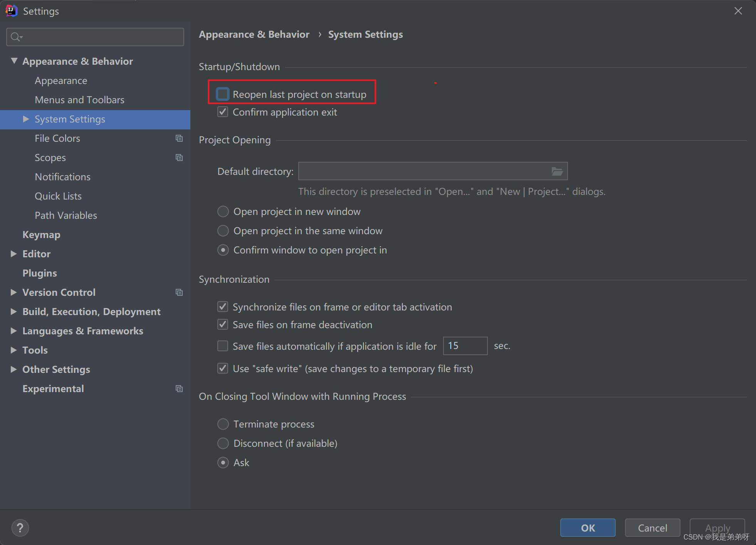The height and width of the screenshot is (545, 756).
Task: Select the Terminate process option
Action: (223, 424)
